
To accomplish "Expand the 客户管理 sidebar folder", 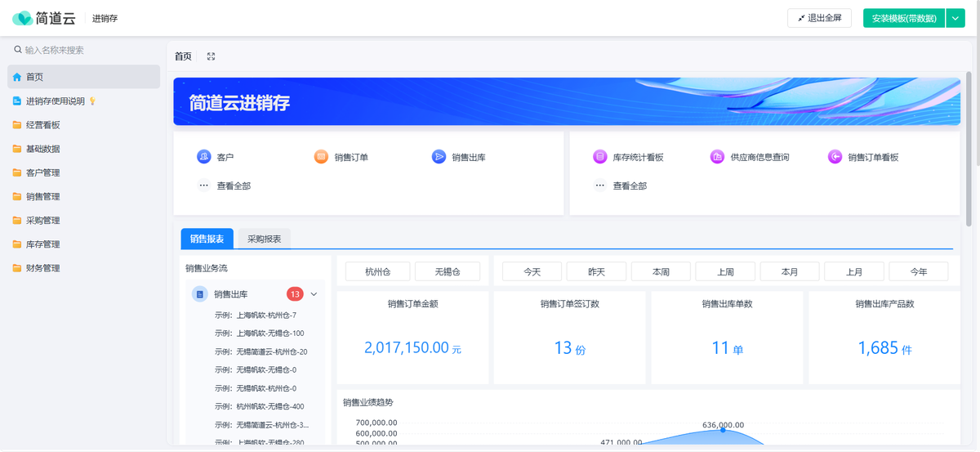I will click(84, 172).
